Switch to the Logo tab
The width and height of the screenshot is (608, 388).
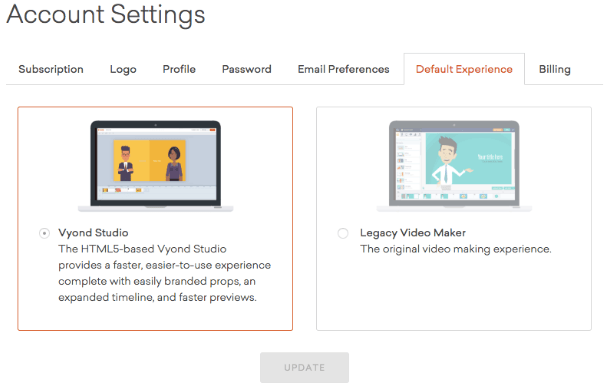point(123,69)
